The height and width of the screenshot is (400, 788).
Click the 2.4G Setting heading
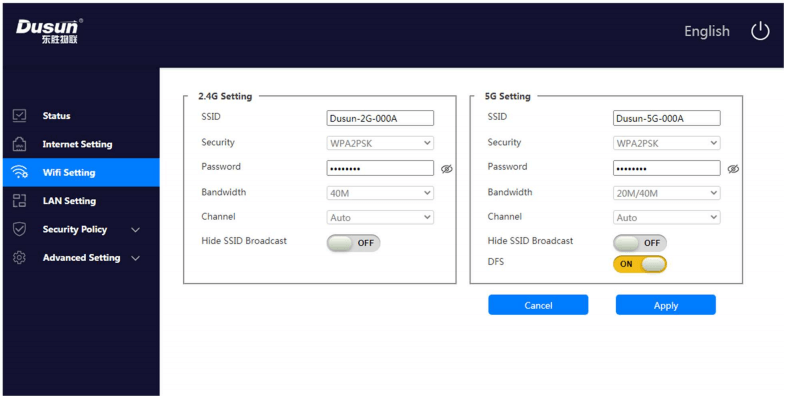pos(225,96)
